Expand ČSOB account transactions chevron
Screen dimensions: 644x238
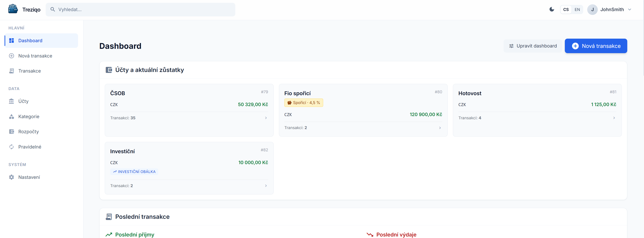266,118
